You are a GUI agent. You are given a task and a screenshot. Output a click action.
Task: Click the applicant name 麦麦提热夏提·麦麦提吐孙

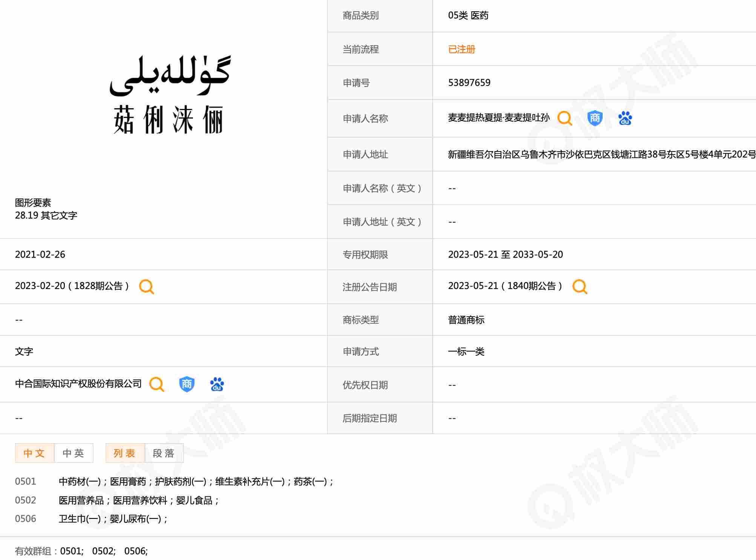tap(498, 118)
